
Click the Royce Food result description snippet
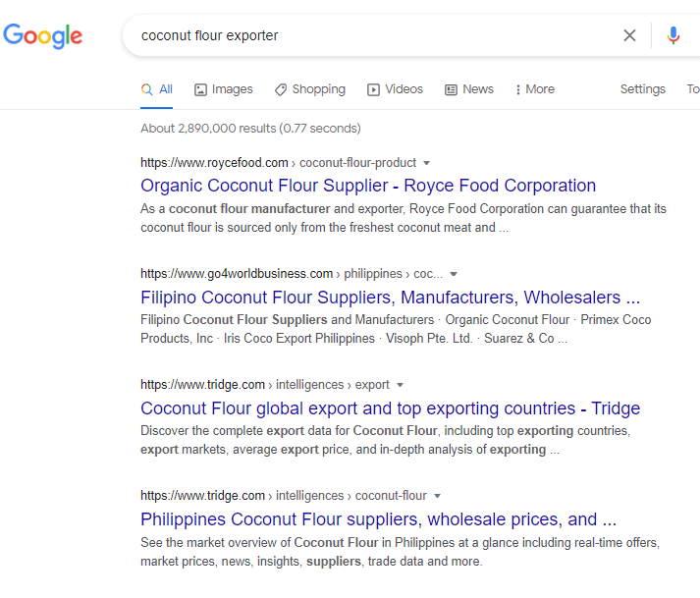tap(404, 218)
